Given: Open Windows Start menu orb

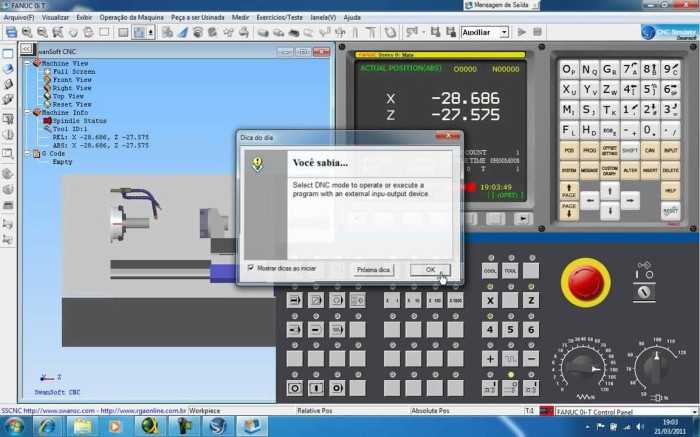Looking at the screenshot, I should click(13, 426).
